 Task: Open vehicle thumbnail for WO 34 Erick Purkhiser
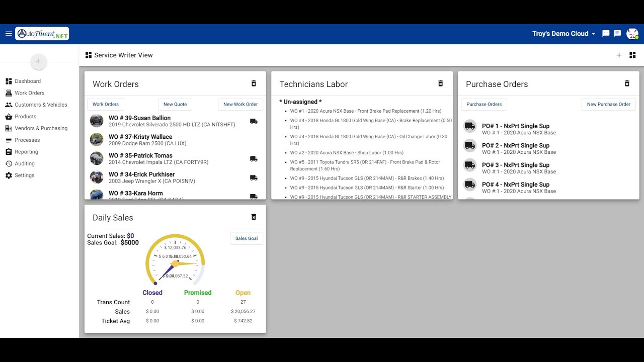click(x=97, y=177)
